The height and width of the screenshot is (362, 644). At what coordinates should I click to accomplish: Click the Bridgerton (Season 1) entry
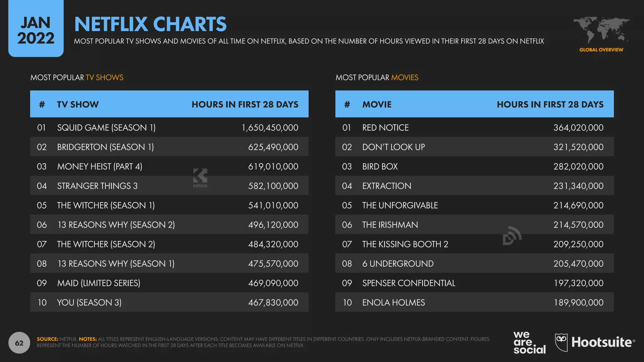[105, 147]
